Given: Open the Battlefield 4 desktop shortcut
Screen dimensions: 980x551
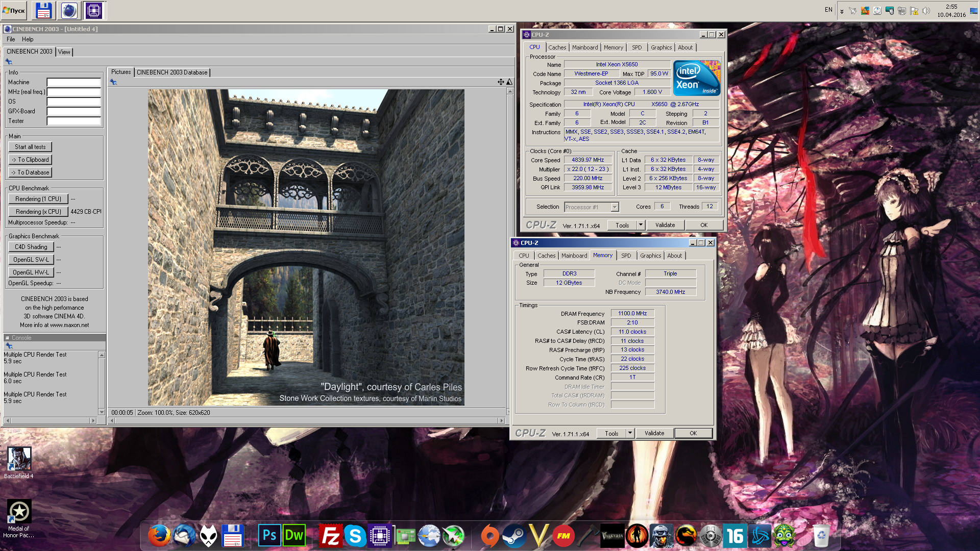Looking at the screenshot, I should tap(19, 463).
